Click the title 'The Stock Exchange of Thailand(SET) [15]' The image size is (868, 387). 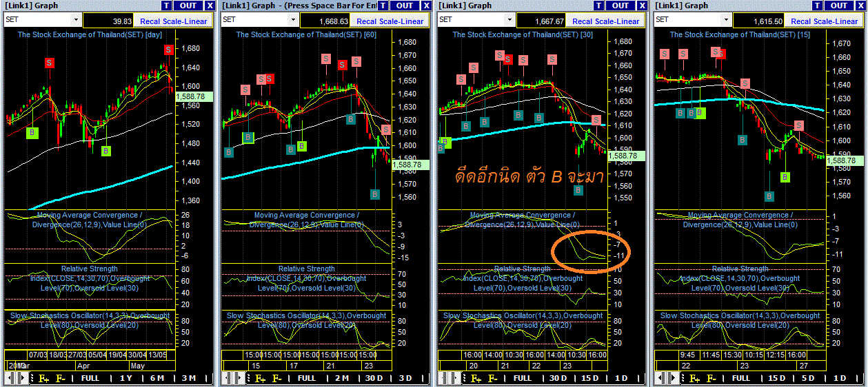coord(740,34)
